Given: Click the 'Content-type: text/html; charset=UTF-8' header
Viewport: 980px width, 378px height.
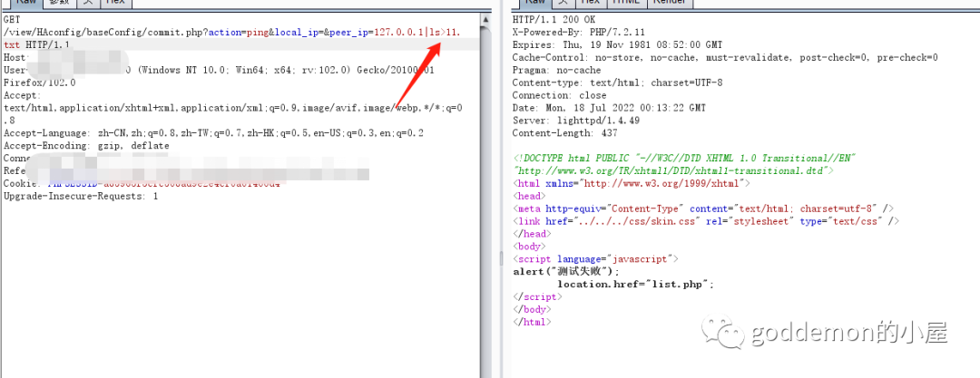Looking at the screenshot, I should coord(617,82).
